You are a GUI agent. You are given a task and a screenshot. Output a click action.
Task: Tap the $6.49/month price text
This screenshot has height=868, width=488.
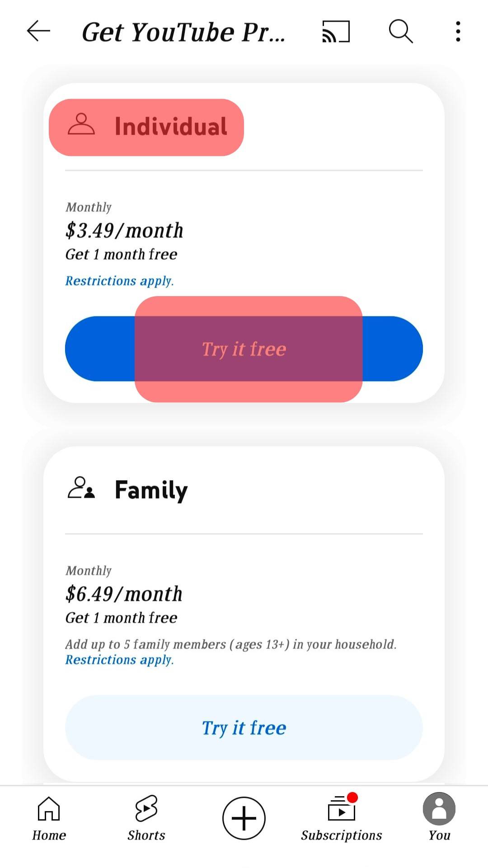pyautogui.click(x=124, y=594)
